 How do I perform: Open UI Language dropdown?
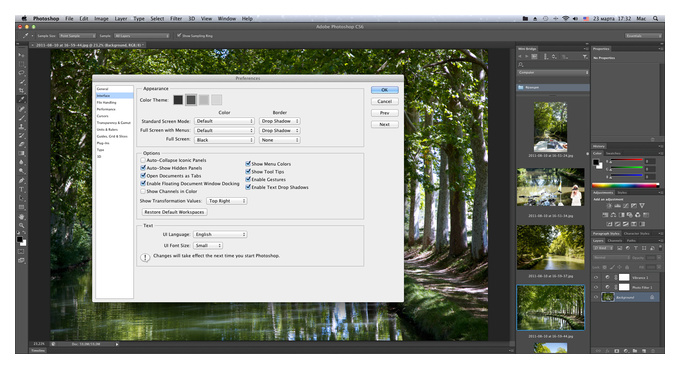pyautogui.click(x=220, y=235)
